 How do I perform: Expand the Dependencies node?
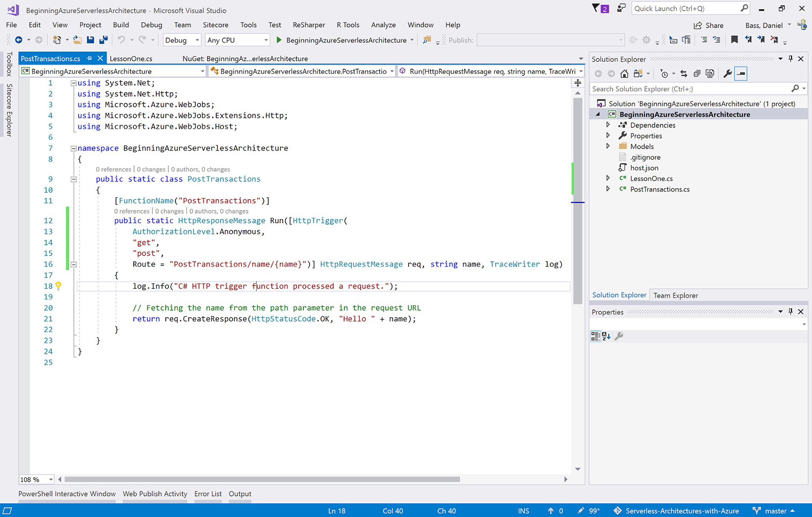click(x=608, y=125)
